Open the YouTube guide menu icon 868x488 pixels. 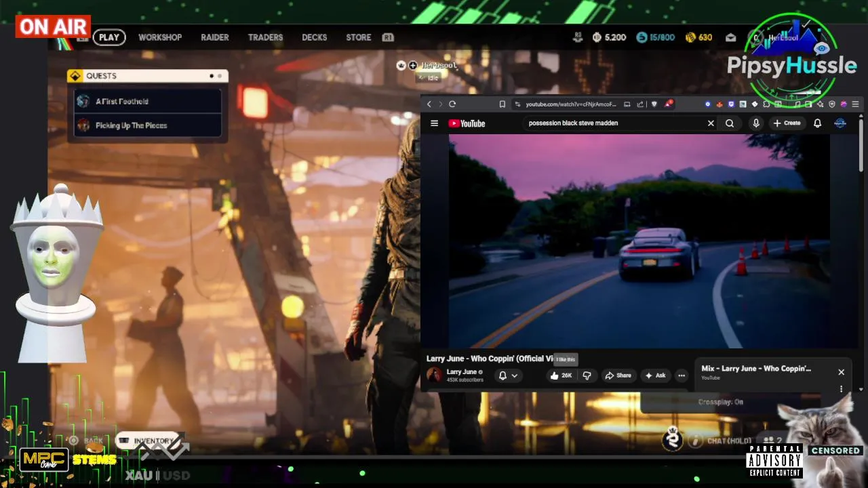coord(435,123)
